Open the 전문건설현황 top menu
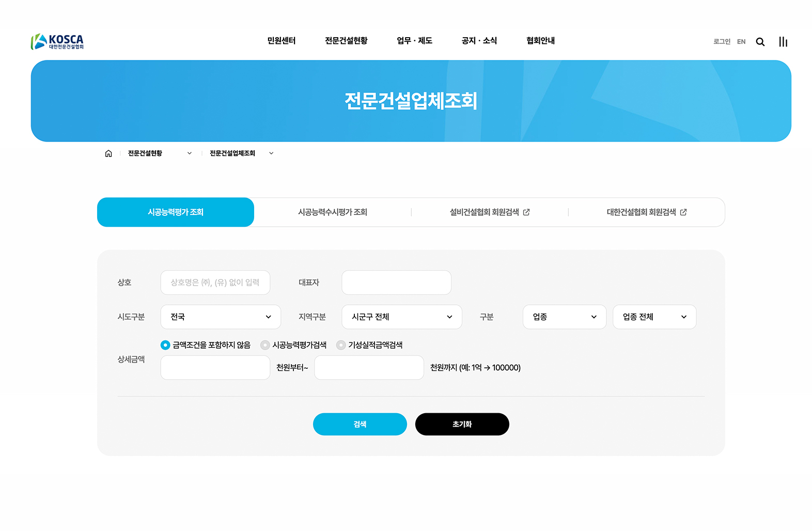 coord(346,41)
